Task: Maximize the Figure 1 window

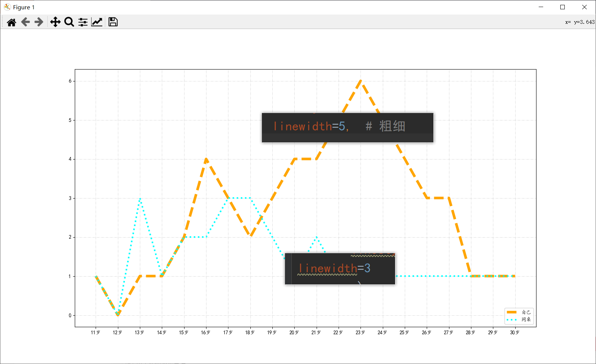Action: (x=563, y=7)
